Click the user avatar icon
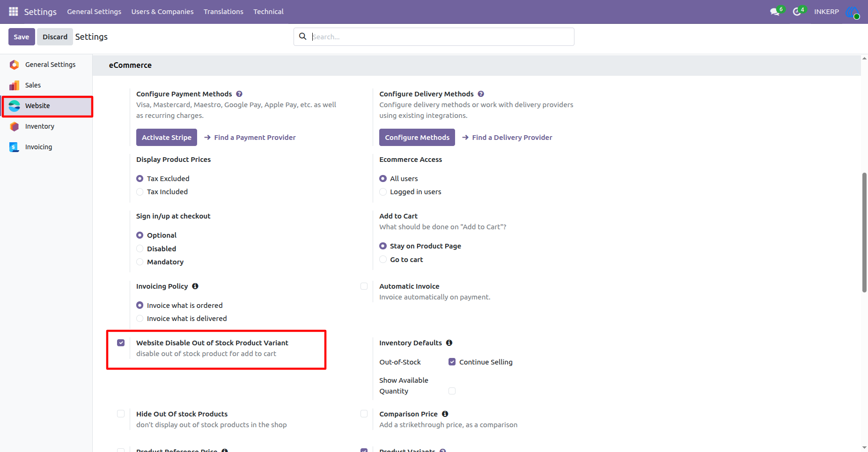 tap(853, 12)
